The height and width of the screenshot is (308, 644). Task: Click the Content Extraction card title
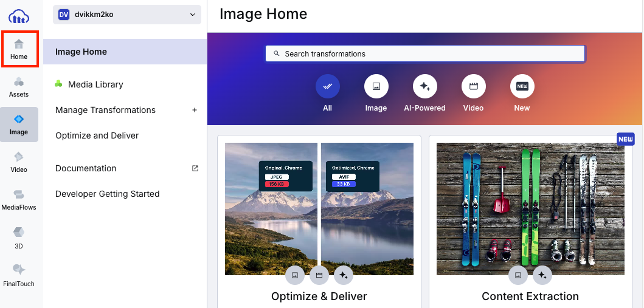click(530, 296)
